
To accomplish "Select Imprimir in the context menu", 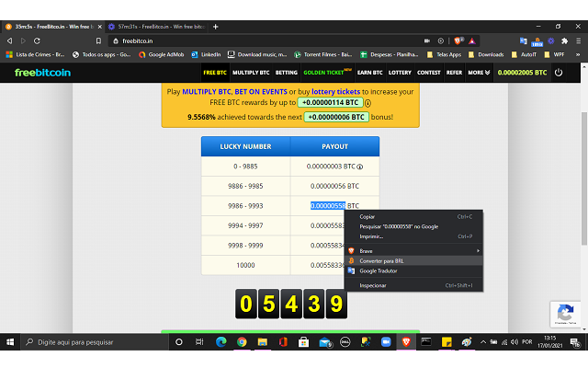I will coord(413,236).
